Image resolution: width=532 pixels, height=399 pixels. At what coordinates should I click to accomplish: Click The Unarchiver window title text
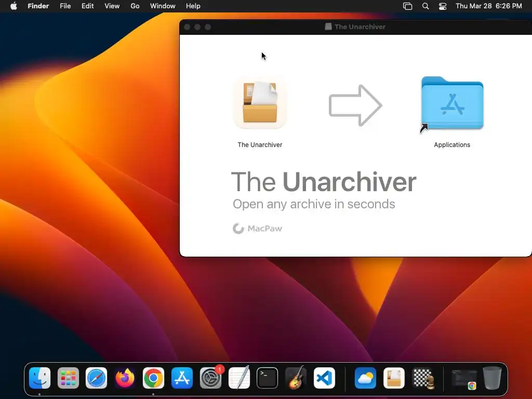[360, 27]
